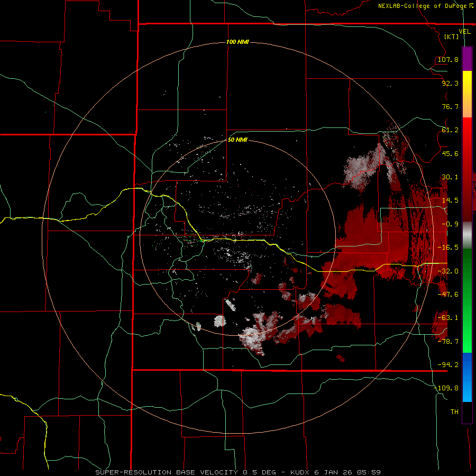This screenshot has width=476, height=476.
Task: Click the [KT] units label
Action: click(452, 36)
